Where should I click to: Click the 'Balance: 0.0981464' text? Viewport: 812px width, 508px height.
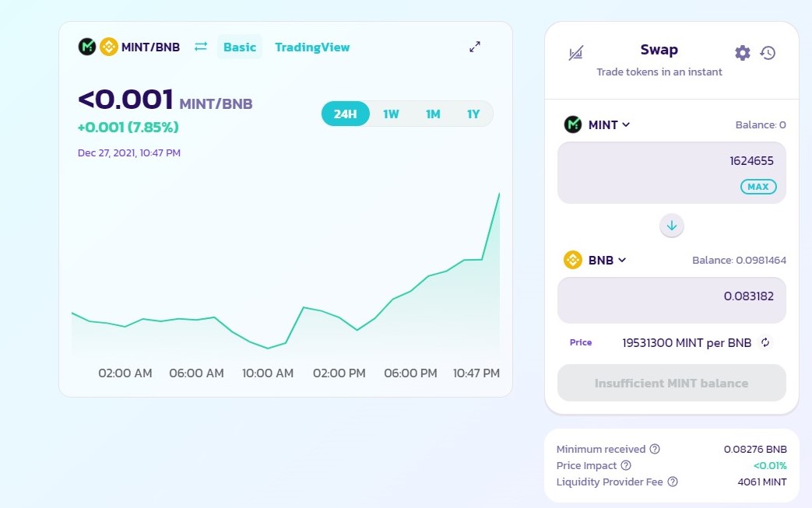(x=739, y=260)
